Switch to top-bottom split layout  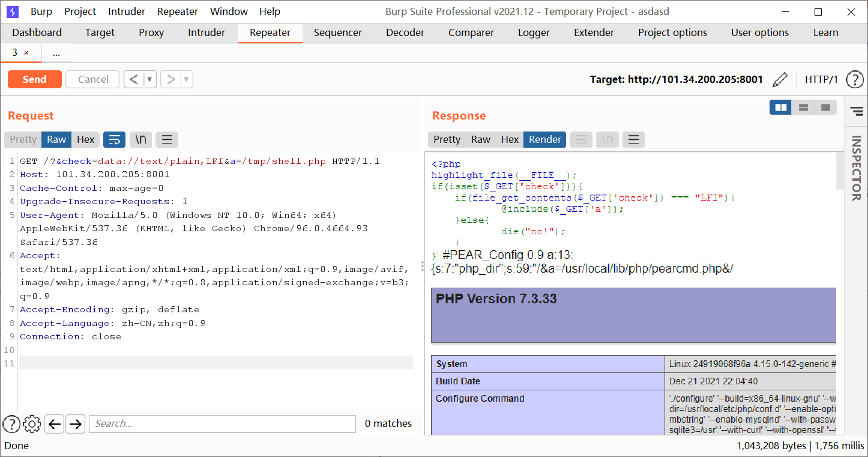pyautogui.click(x=803, y=107)
